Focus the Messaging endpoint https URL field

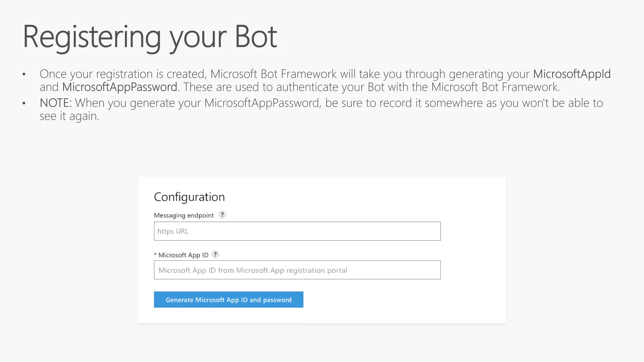tap(297, 231)
